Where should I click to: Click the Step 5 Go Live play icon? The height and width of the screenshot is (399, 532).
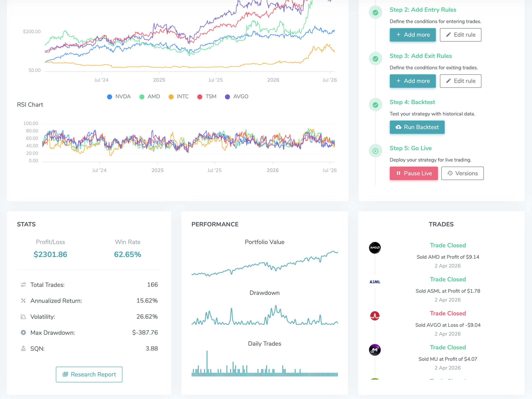click(375, 151)
